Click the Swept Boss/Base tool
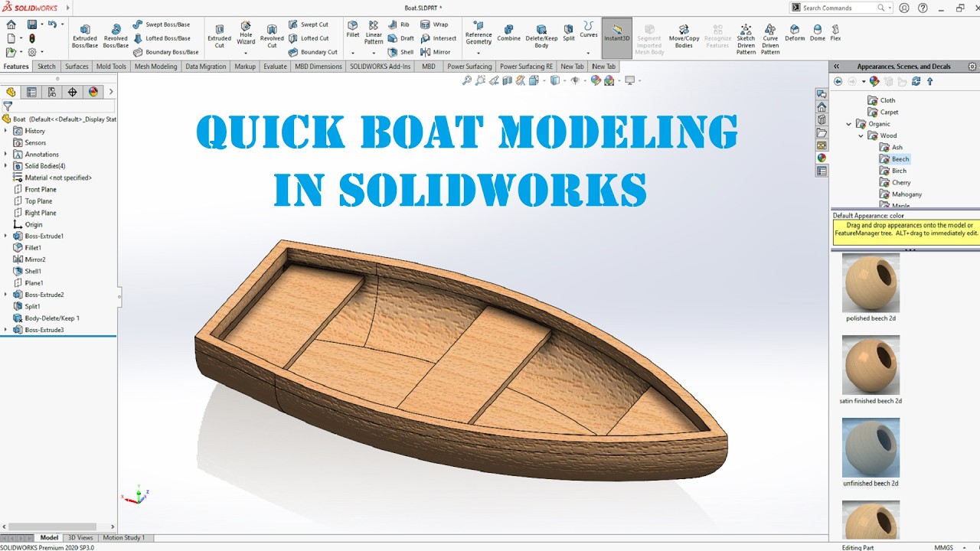The width and height of the screenshot is (980, 551). click(x=162, y=24)
